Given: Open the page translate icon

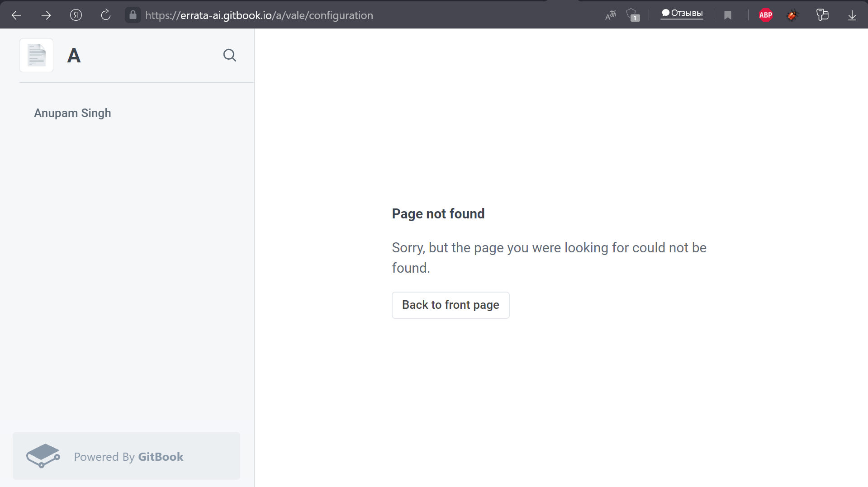Looking at the screenshot, I should coord(610,15).
